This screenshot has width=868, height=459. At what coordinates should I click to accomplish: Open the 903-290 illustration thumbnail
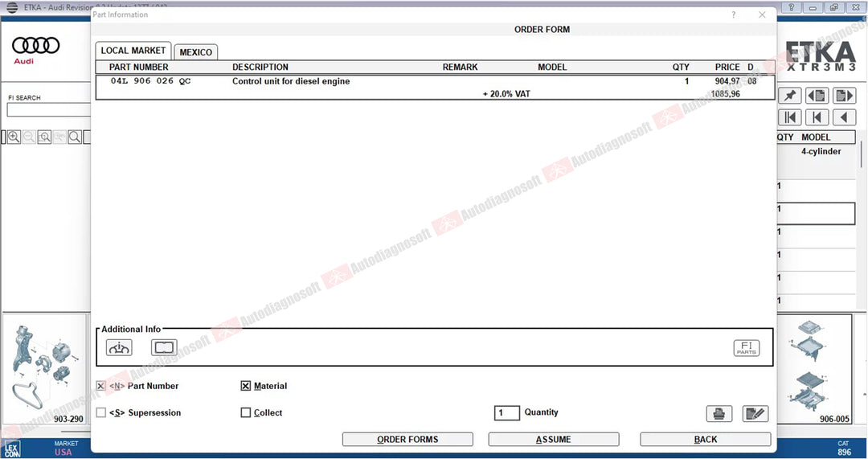click(45, 370)
